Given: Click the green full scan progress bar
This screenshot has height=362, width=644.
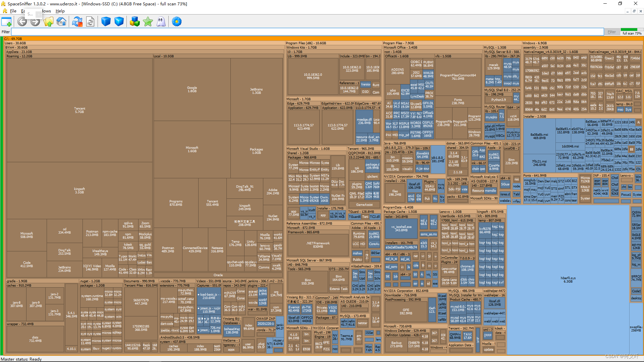Looking at the screenshot, I should [629, 29].
